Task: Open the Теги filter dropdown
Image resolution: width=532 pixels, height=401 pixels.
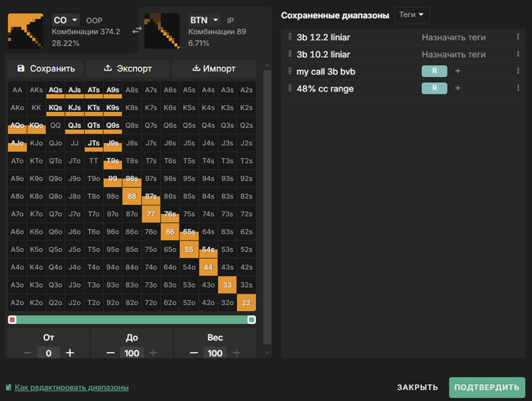Action: [x=412, y=15]
